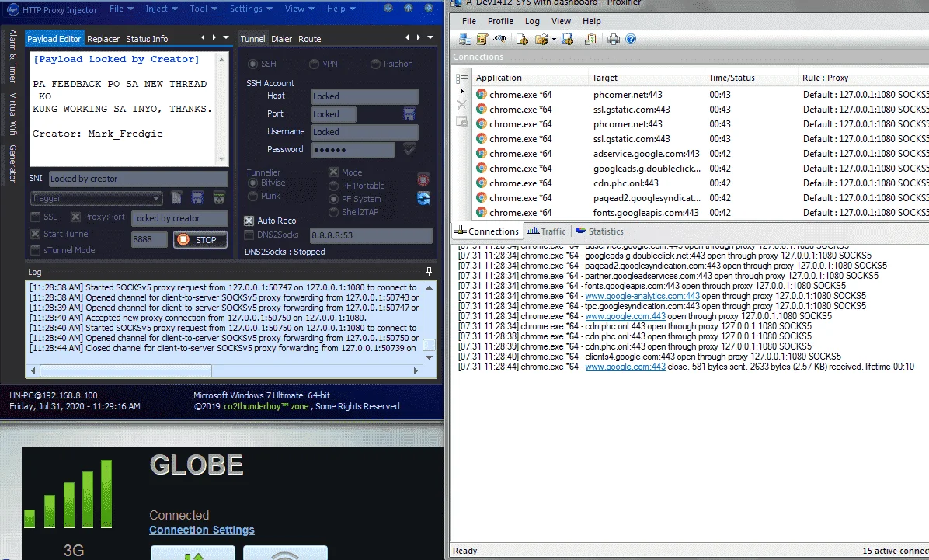Open the Settings menu in HTTP Proxy Injector
Viewport: 929px width, 560px height.
coord(251,9)
